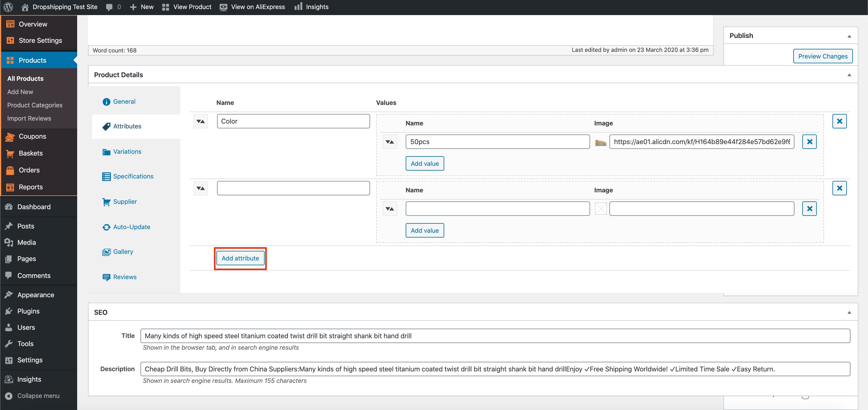The height and width of the screenshot is (410, 868).
Task: Click the 50pcs image thumbnail
Action: 600,142
